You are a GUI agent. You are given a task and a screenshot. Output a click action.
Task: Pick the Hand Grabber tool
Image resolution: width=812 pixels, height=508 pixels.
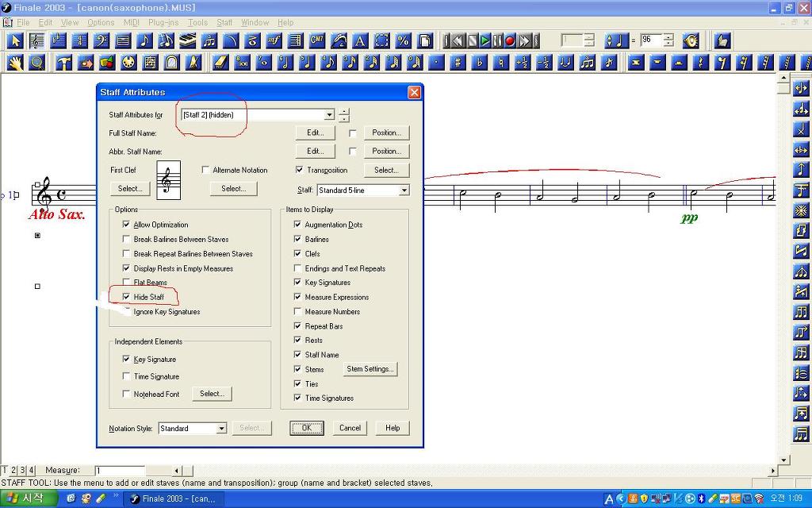(16, 63)
